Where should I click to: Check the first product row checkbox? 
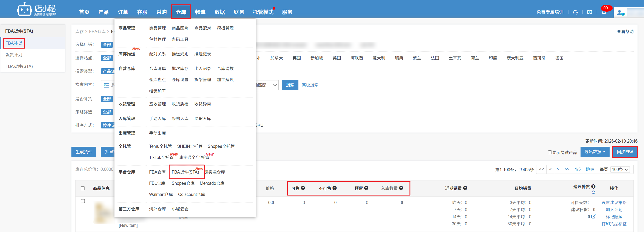83,201
